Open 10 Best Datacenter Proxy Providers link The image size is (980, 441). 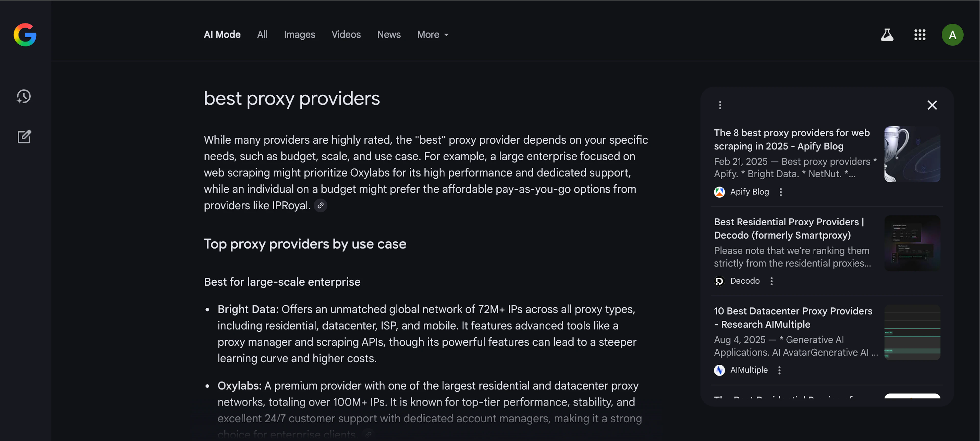click(x=793, y=318)
